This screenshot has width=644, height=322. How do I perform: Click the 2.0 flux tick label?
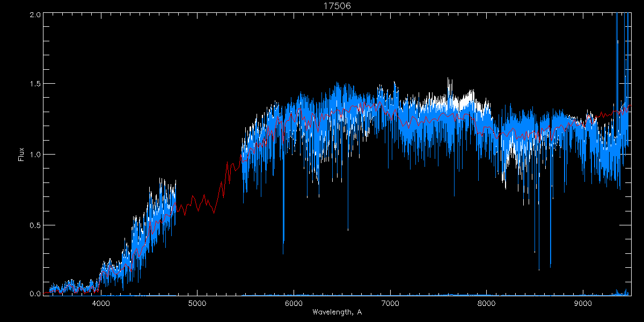pyautogui.click(x=35, y=15)
